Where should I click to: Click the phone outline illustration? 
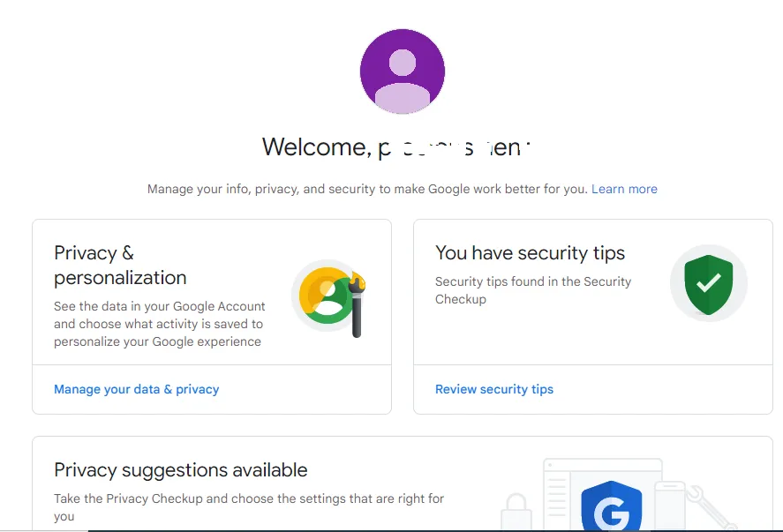671,505
